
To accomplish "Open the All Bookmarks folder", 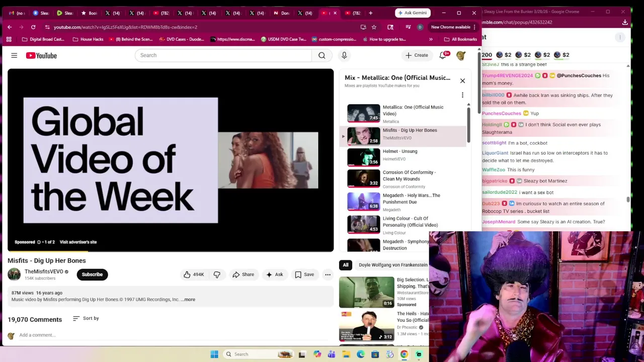I will (460, 39).
